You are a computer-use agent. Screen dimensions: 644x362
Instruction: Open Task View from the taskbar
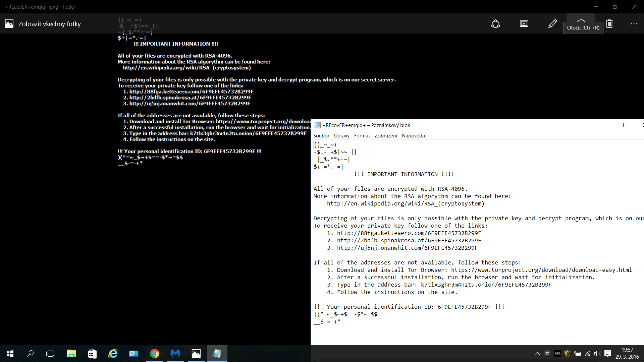coord(50,354)
